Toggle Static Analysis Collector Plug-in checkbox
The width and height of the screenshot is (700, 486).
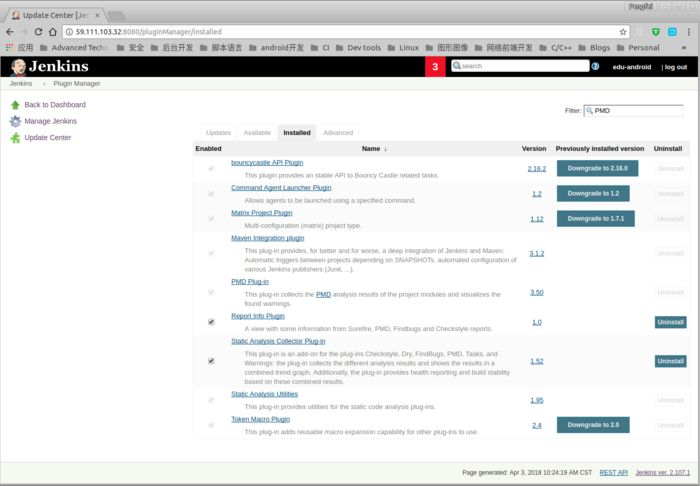pos(211,361)
